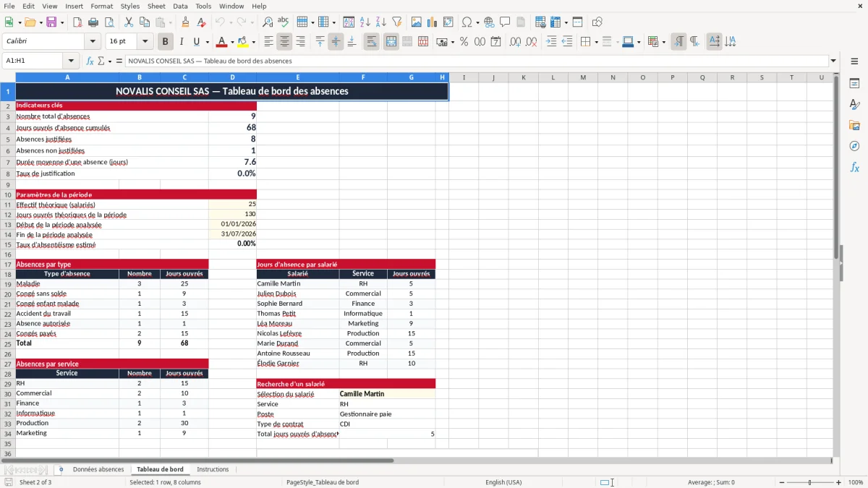
Task: Open the Font Color dropdown arrow
Action: click(x=232, y=42)
